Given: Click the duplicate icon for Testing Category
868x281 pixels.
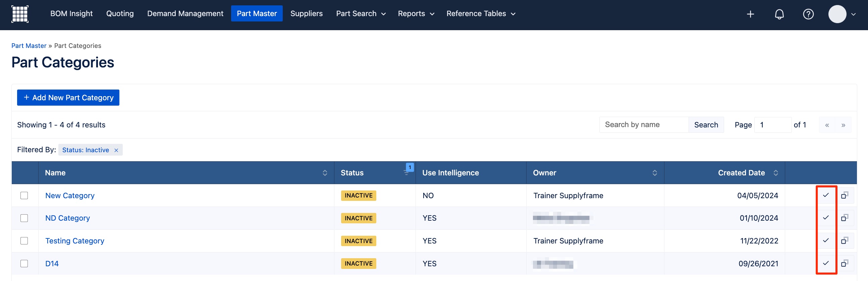Looking at the screenshot, I should (845, 240).
